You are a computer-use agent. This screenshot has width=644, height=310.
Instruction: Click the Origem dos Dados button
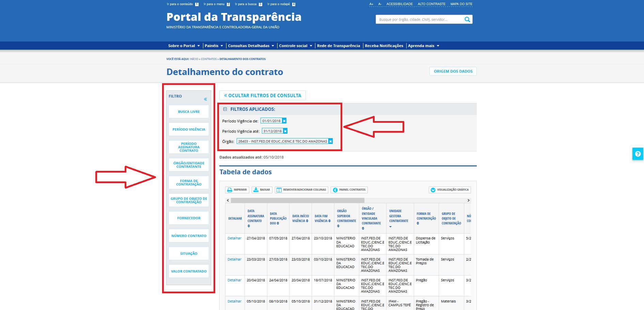pyautogui.click(x=453, y=71)
